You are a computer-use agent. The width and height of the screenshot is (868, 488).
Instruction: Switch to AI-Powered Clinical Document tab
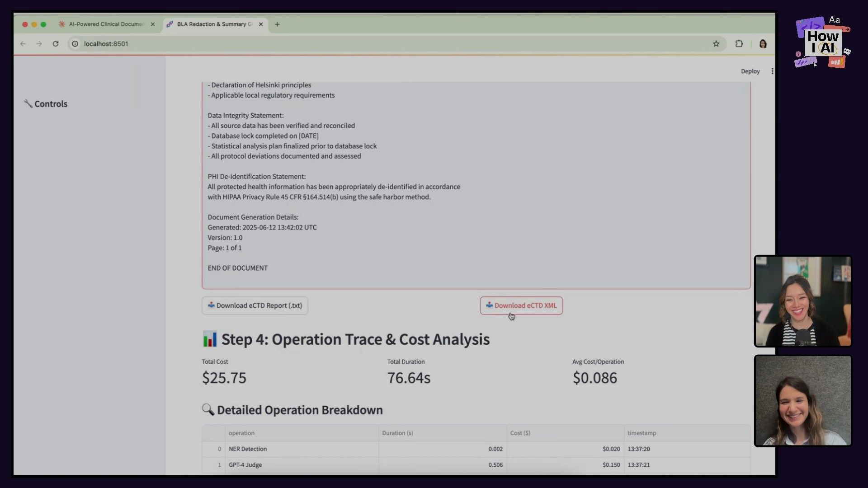click(107, 24)
